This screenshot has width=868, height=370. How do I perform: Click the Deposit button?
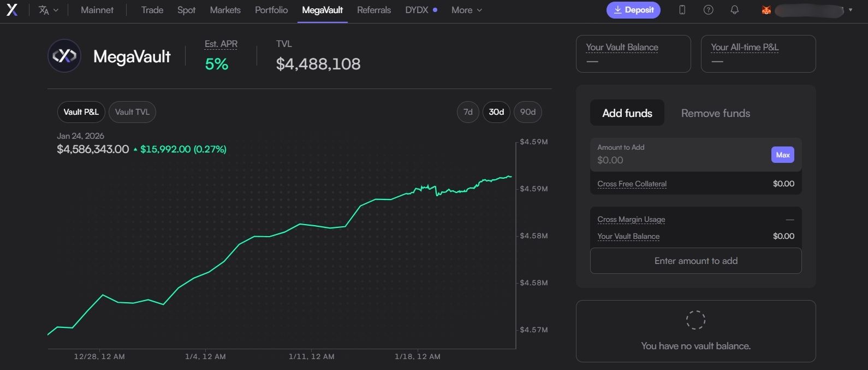click(633, 10)
